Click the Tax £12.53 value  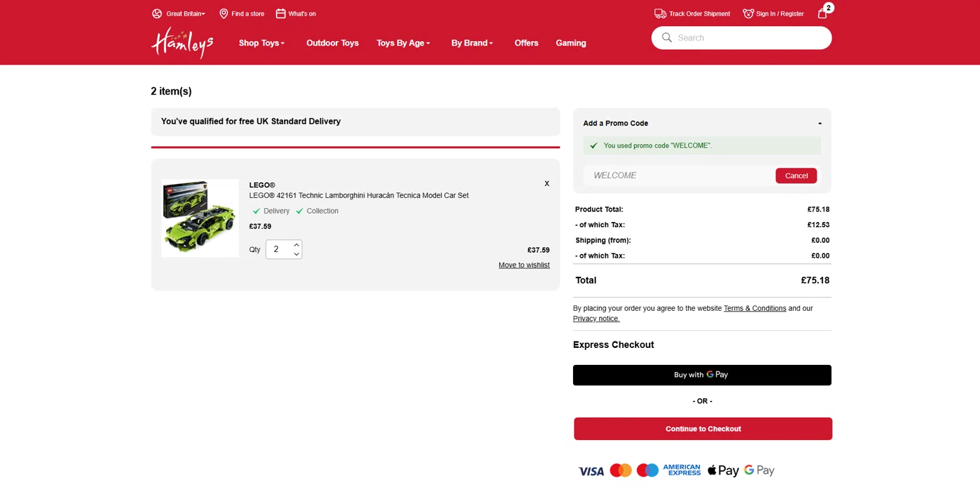819,225
